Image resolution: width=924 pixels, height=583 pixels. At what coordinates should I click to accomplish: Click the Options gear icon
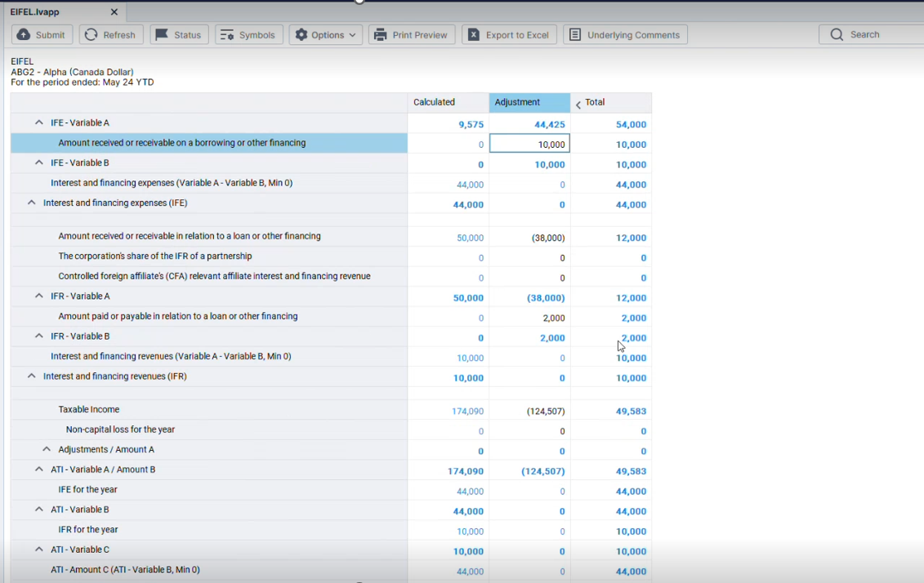point(301,35)
